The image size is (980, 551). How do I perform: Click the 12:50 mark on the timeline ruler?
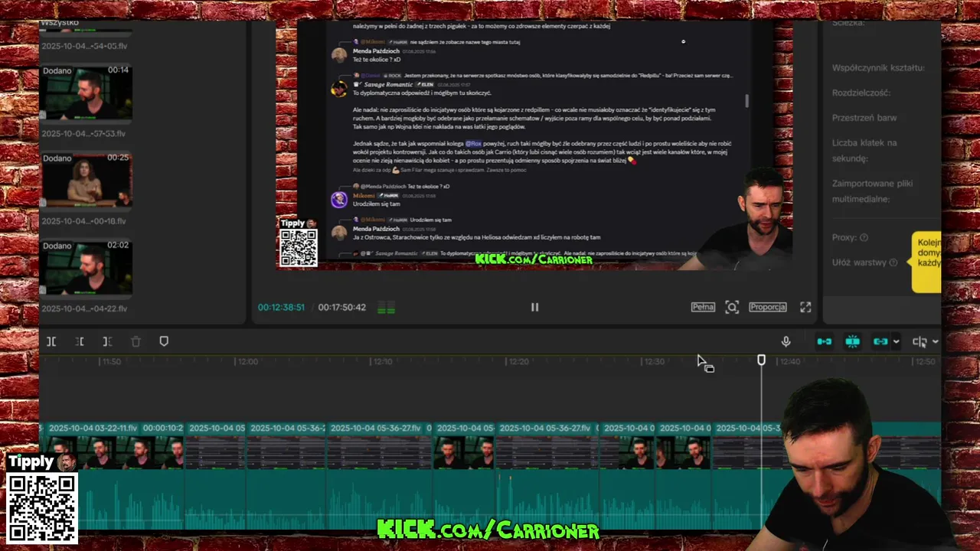tap(925, 361)
